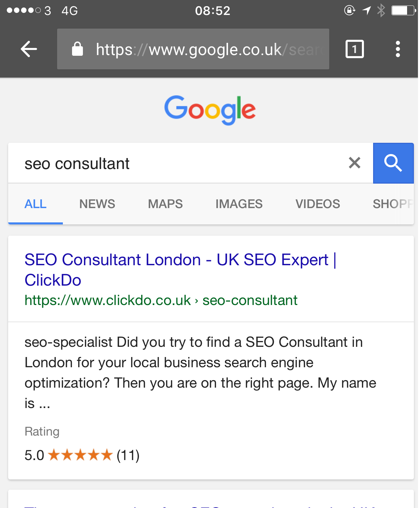
Task: Tap the browser back arrow
Action: [x=29, y=49]
